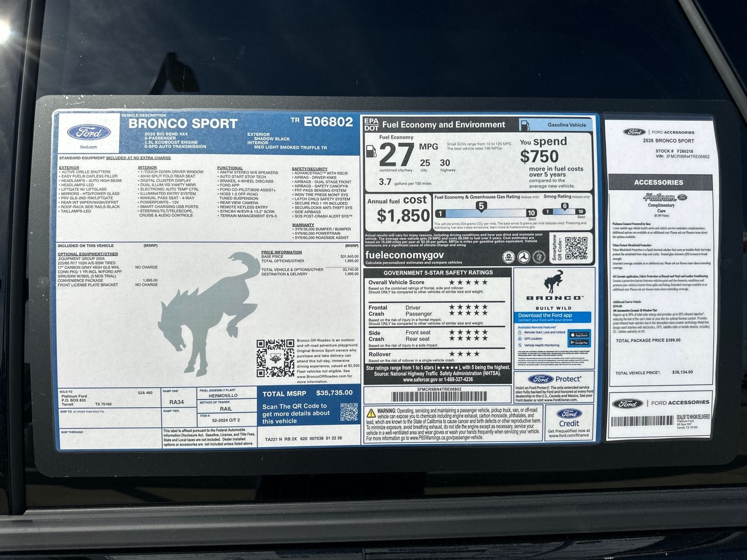Screen dimensions: 747x560
Task: Click the Smartphone QR Code square
Action: coord(576,247)
